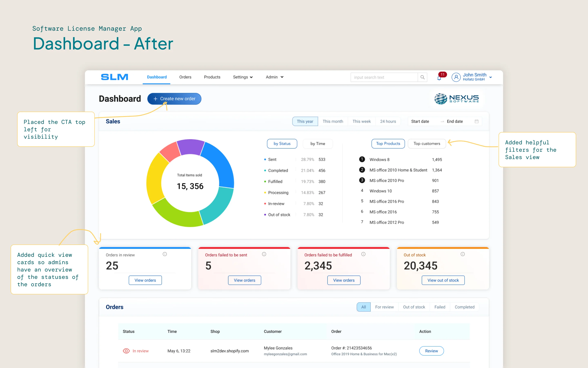Open the Dashboard tab

pos(157,77)
